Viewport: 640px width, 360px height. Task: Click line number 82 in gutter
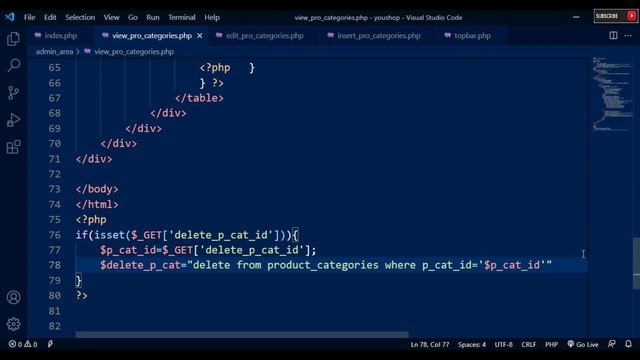(54, 326)
